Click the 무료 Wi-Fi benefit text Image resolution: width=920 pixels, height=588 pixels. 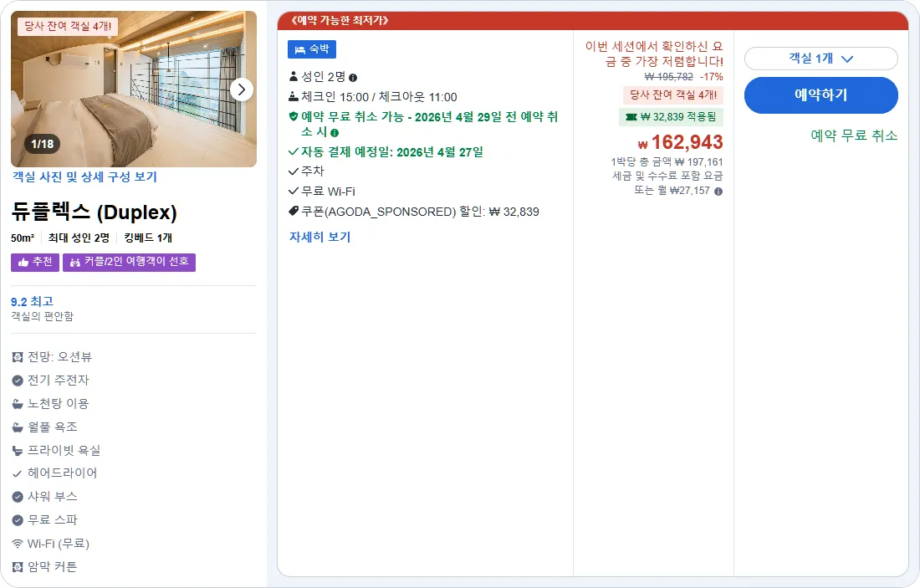328,192
